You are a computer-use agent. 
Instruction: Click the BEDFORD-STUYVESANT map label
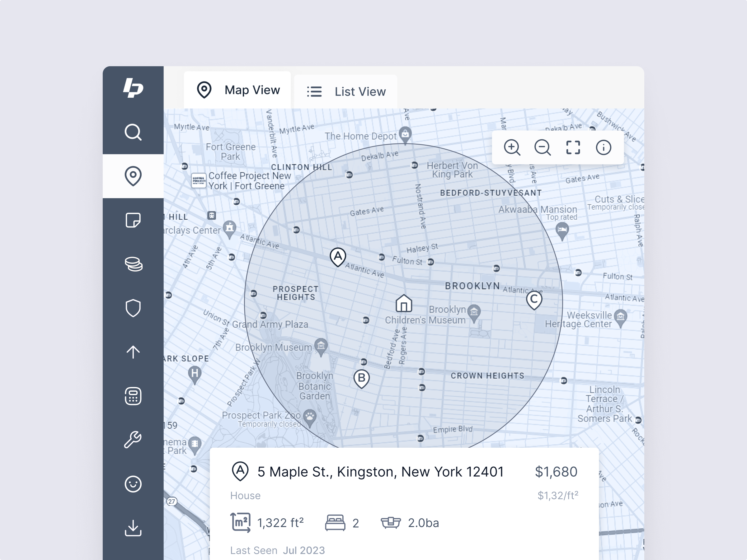pyautogui.click(x=491, y=193)
